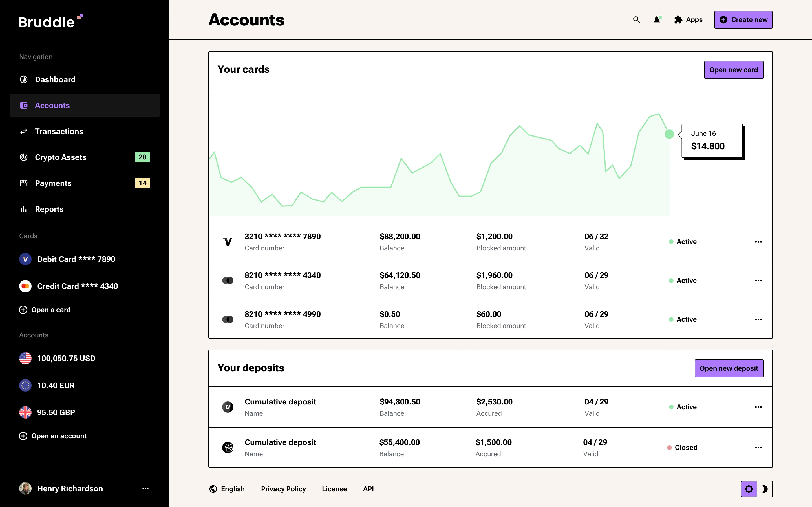Open the options menu for card 7890
The width and height of the screenshot is (812, 507).
(758, 241)
